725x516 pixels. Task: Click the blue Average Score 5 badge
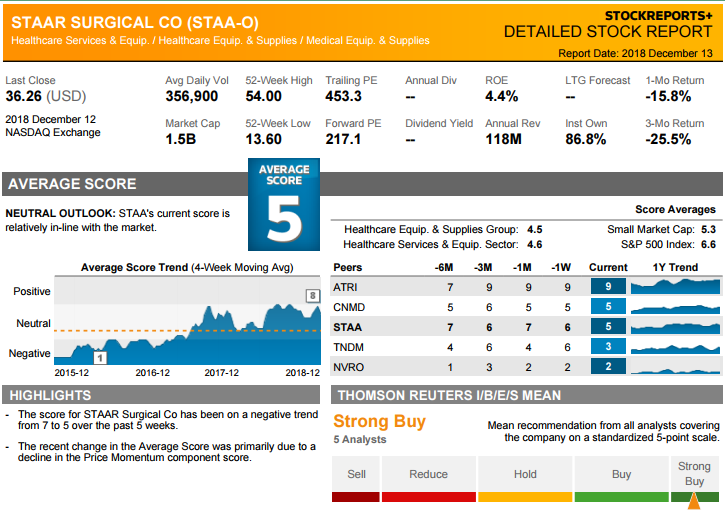(283, 204)
